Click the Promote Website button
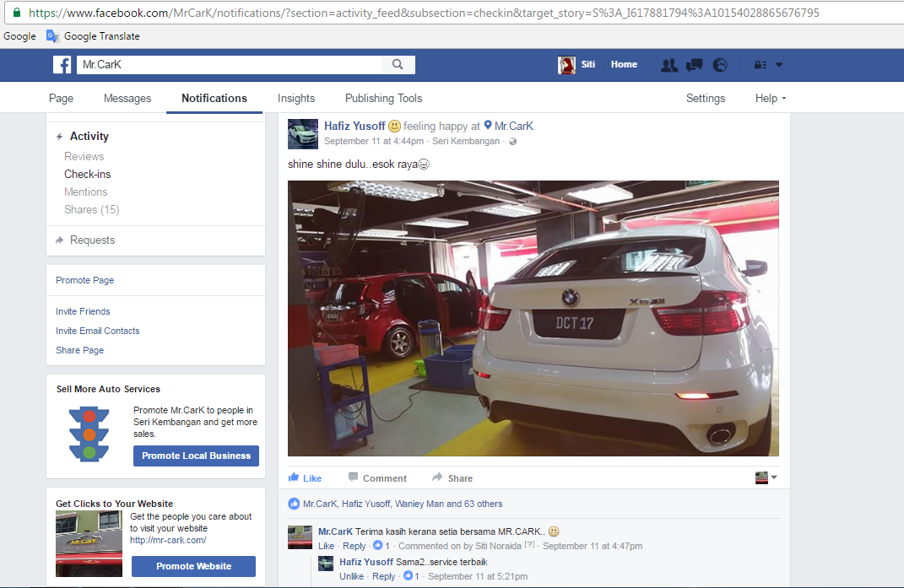 (x=194, y=567)
